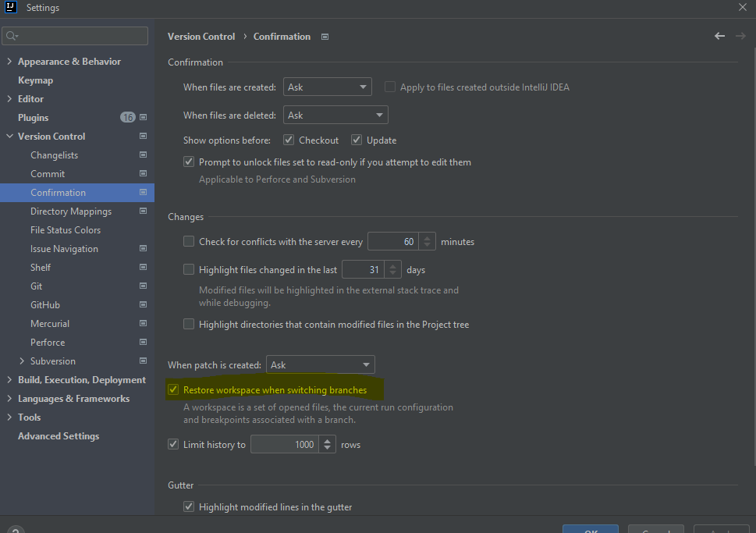Viewport: 756px width, 533px height.
Task: Decrease highlight days stepper value
Action: (392, 273)
